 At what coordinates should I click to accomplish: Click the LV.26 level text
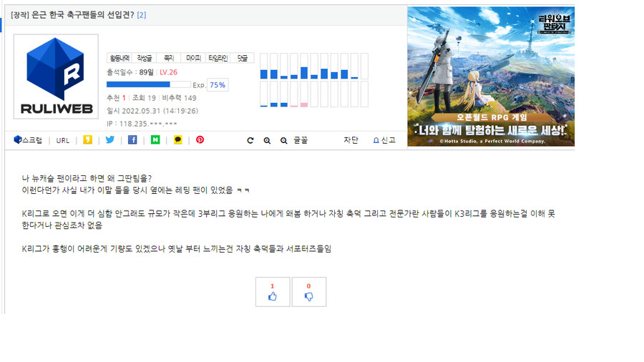168,72
